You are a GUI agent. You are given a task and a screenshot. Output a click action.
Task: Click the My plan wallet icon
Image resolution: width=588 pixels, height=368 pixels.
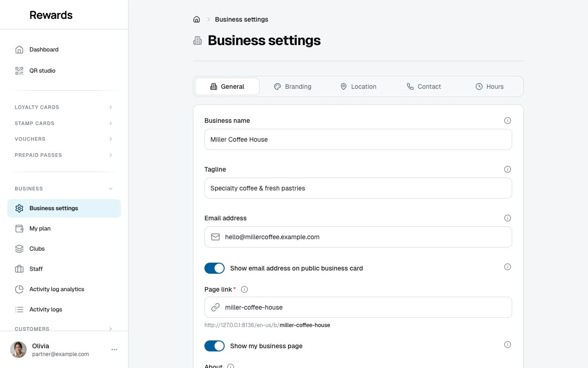[x=19, y=229]
